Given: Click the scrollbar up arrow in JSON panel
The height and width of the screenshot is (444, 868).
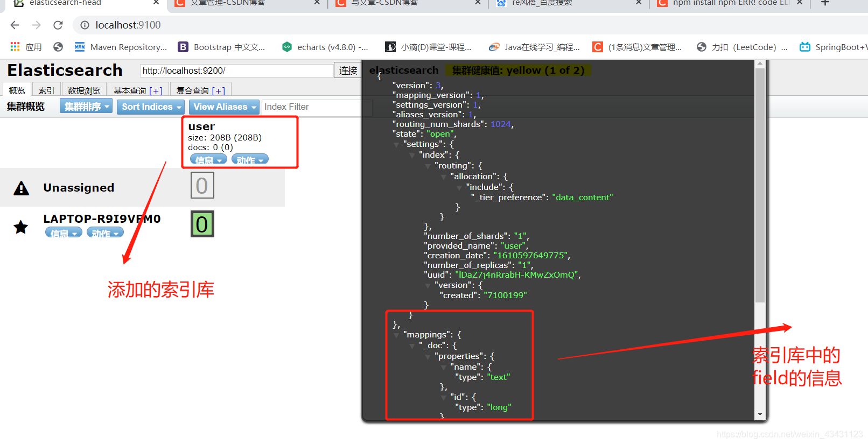Looking at the screenshot, I should pyautogui.click(x=760, y=64).
